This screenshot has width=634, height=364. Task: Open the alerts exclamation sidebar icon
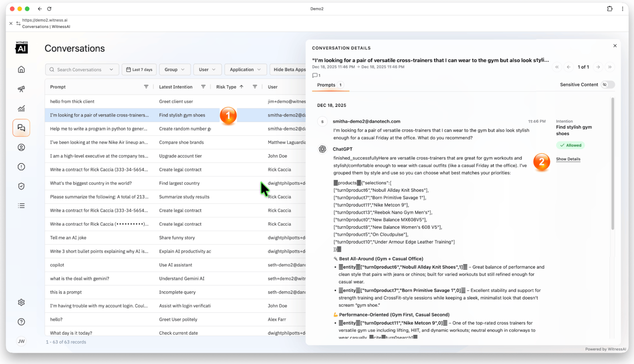click(x=21, y=167)
